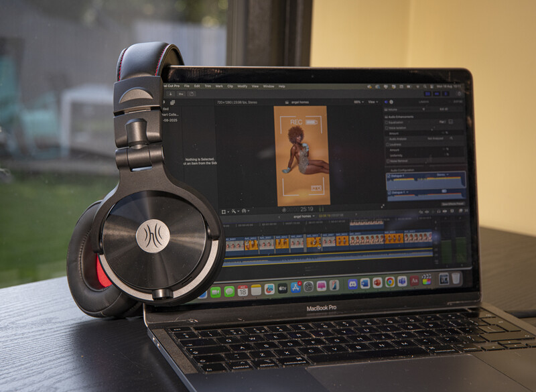Screen dimensions: 536x392
Task: Open the equalizer controls icon beside Flat
Action: pos(450,122)
